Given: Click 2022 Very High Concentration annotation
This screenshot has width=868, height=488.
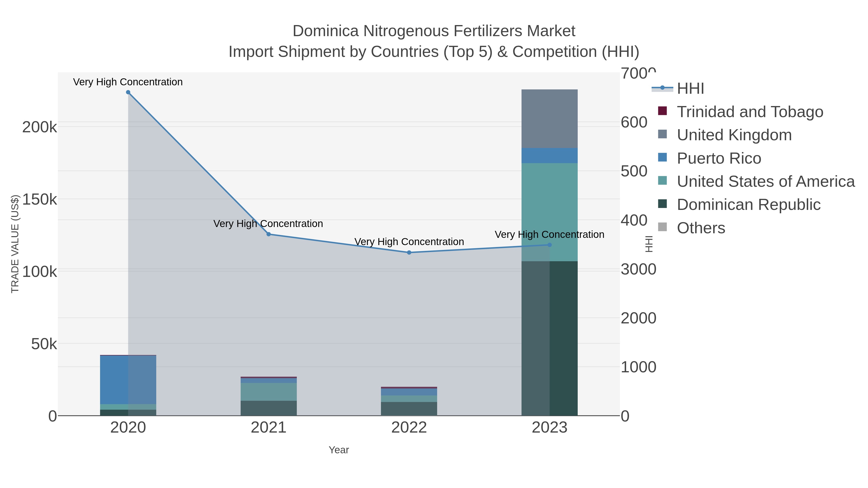Looking at the screenshot, I should [x=409, y=242].
